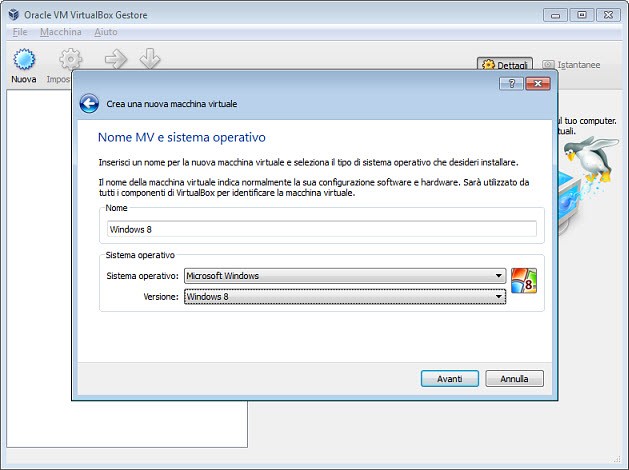Click the help question mark button
The width and height of the screenshot is (629, 470).
pos(511,83)
